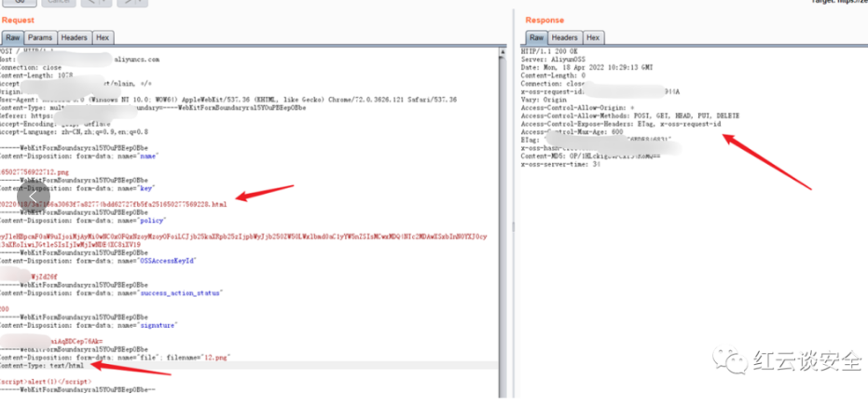Viewport: 868px width, 406px height.
Task: Click the form-data name="name" line
Action: [79, 156]
